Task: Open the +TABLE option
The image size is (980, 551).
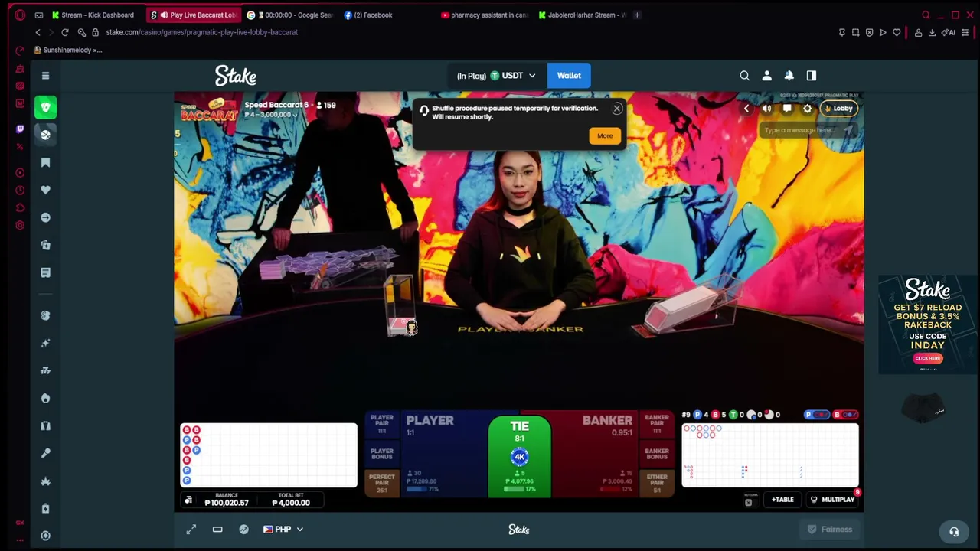Action: pyautogui.click(x=782, y=500)
